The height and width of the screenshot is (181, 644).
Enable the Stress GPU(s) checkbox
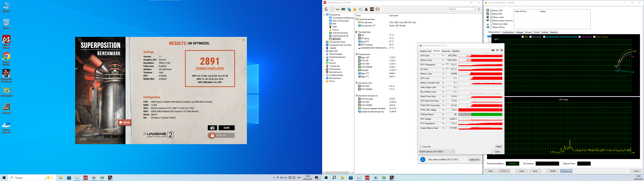[492, 27]
